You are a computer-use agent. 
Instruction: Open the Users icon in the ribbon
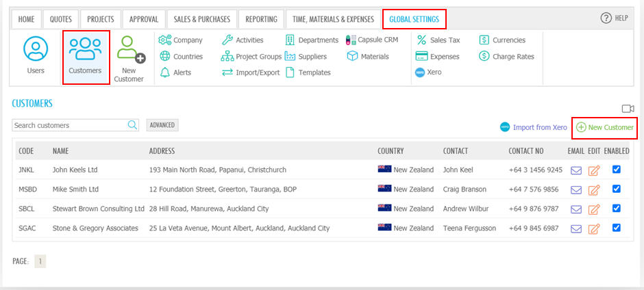[x=36, y=48]
